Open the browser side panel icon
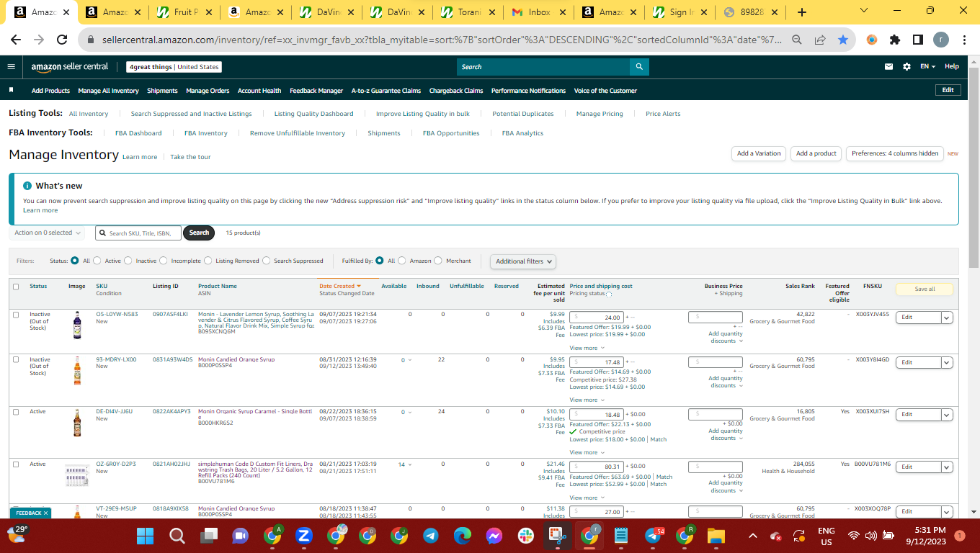 pyautogui.click(x=918, y=40)
